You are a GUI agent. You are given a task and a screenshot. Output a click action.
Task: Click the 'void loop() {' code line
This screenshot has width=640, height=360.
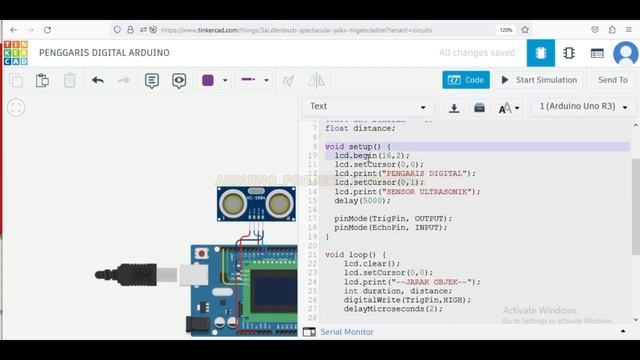[x=356, y=255]
